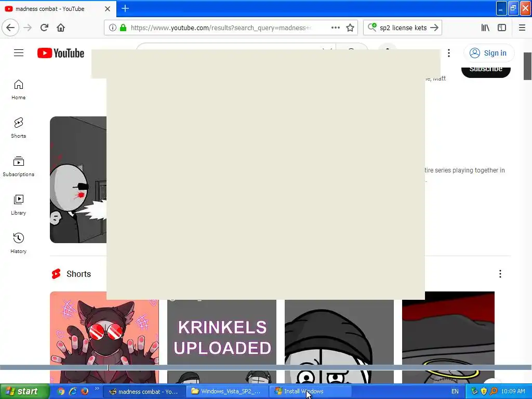Click the sp2 license kets search box
Screen dimensions: 532x399
(x=403, y=28)
